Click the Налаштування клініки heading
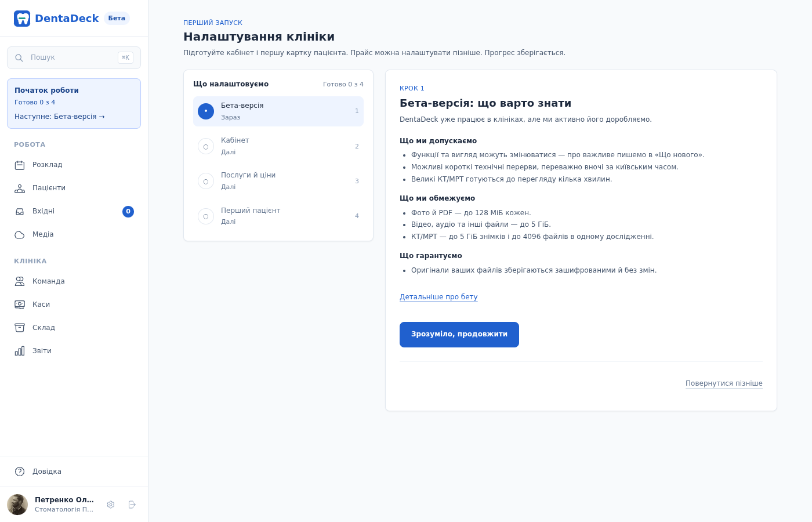This screenshot has width=812, height=522. pos(259,37)
